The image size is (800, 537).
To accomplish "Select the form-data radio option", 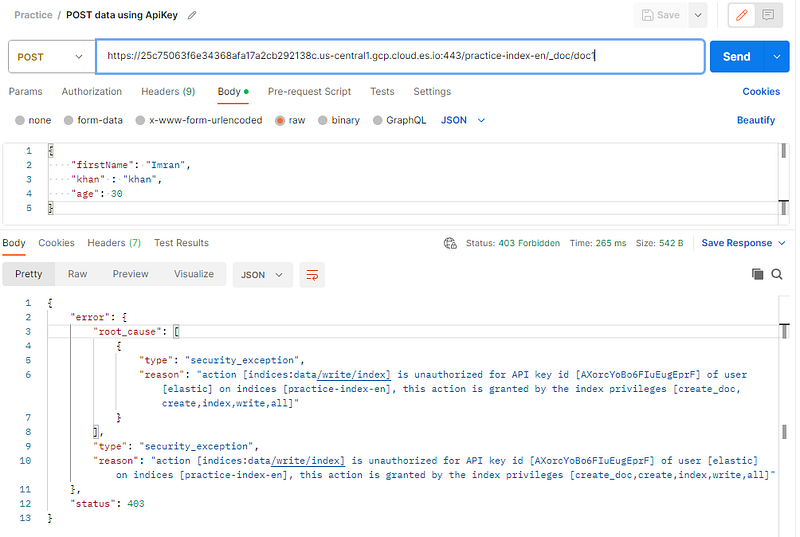I will 68,120.
